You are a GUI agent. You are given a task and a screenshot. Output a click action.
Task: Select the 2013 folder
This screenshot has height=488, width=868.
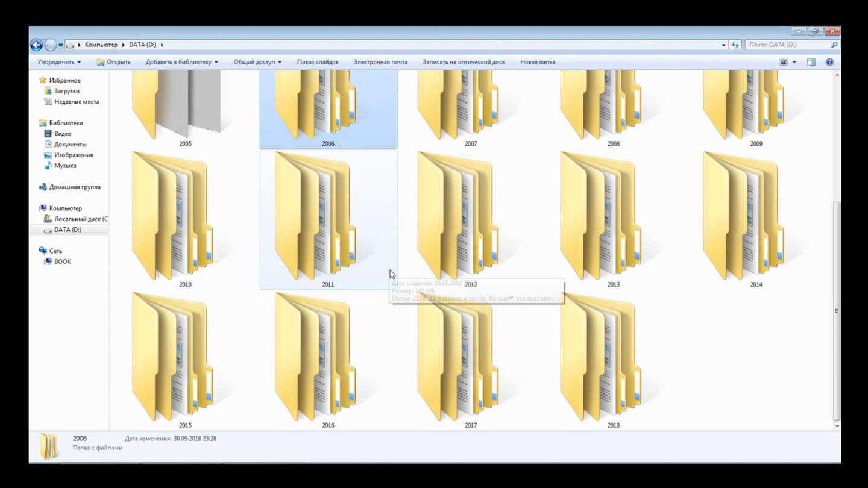614,219
